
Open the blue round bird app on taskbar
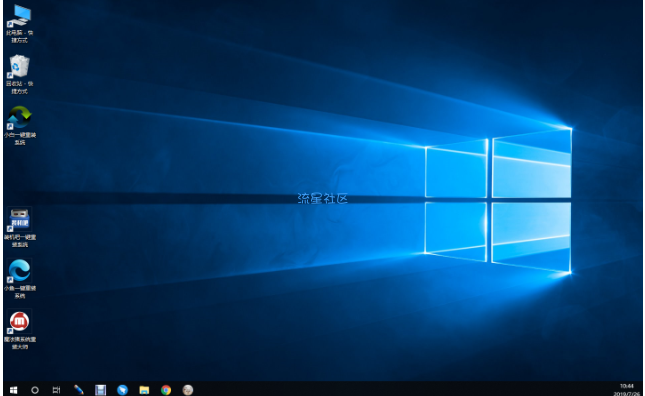point(122,390)
